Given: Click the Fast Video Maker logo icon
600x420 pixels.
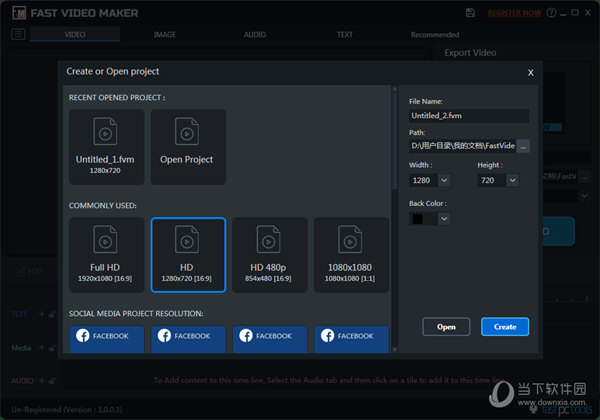Looking at the screenshot, I should [19, 13].
